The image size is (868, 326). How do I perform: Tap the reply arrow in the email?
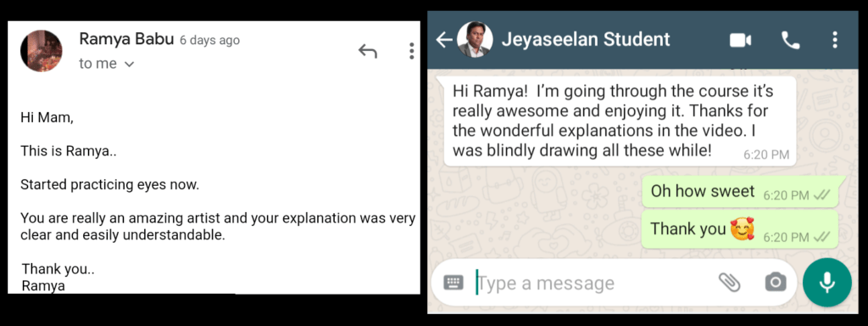click(368, 51)
